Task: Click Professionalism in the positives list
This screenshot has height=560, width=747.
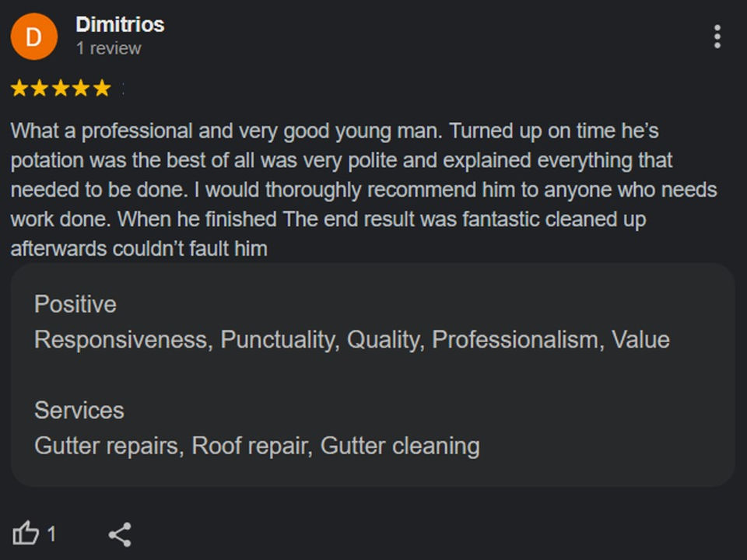Action: coord(514,340)
